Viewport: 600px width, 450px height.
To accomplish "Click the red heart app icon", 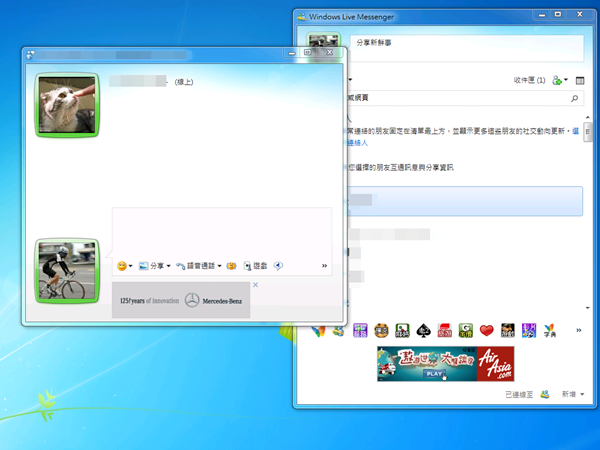I will 487,330.
